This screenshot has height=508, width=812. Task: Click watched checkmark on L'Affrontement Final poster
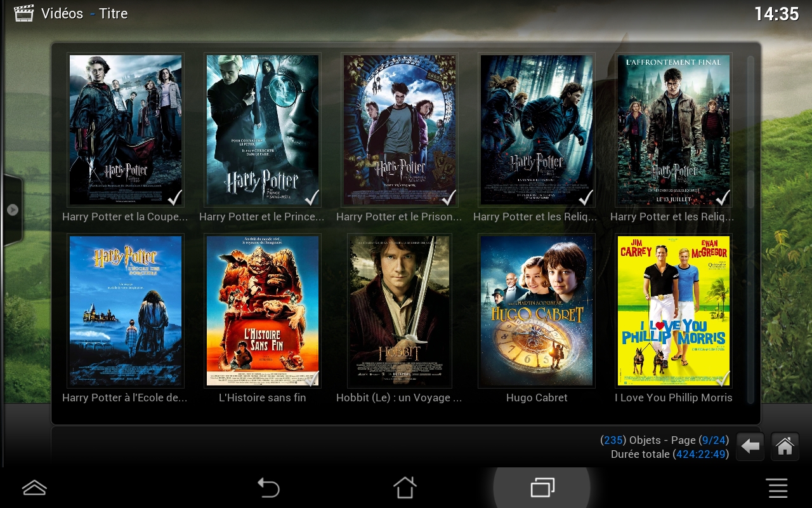click(723, 197)
